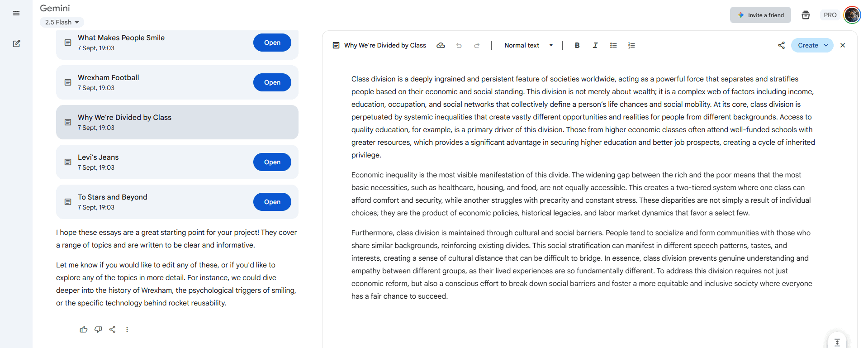This screenshot has height=348, width=868.
Task: Toggle bulleted list formatting
Action: pyautogui.click(x=613, y=45)
